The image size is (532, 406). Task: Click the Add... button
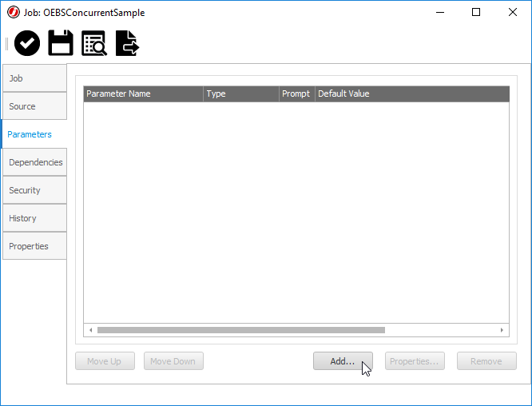(343, 361)
